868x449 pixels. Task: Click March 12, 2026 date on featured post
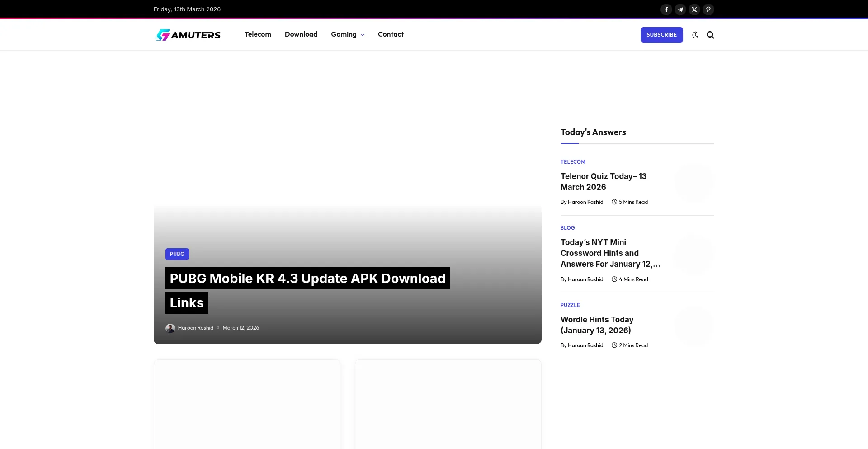pyautogui.click(x=241, y=328)
